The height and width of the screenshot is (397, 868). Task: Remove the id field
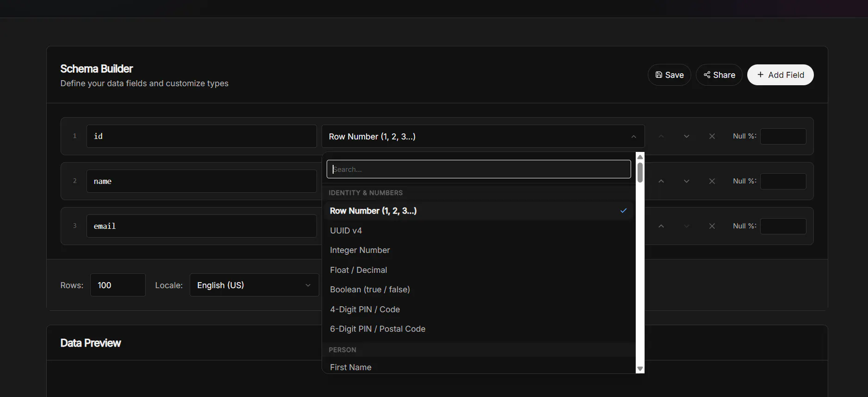712,136
